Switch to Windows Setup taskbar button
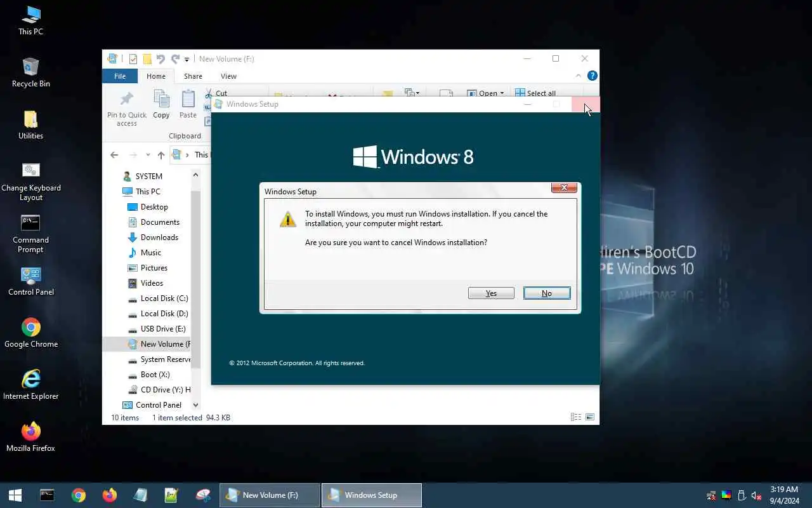This screenshot has height=508, width=812. coord(372,495)
